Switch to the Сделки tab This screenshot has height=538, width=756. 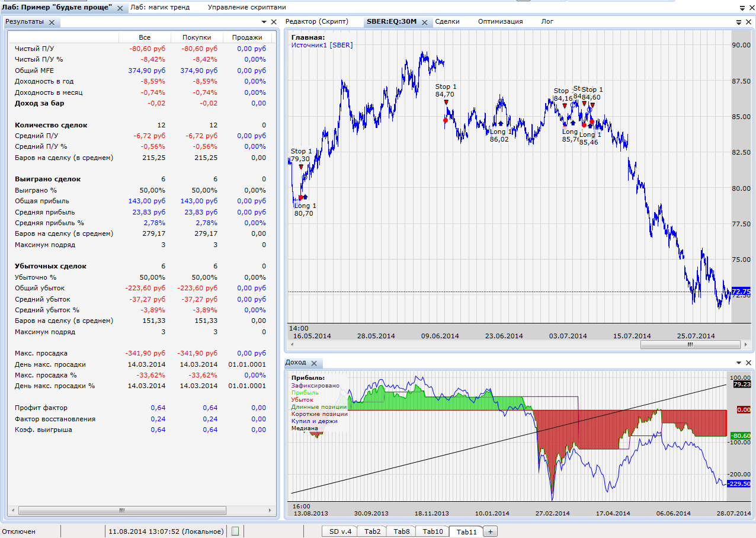coord(447,21)
